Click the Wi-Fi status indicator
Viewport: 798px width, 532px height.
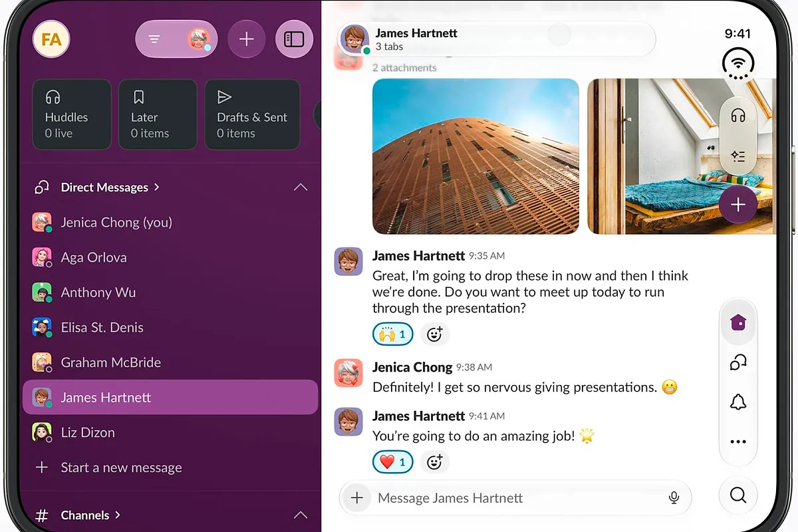coord(738,65)
